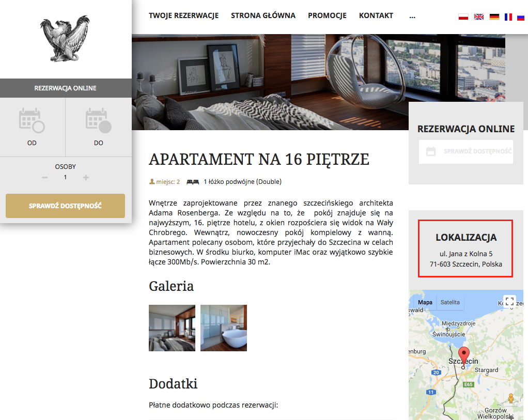This screenshot has width=528, height=420.
Task: Switch language to French flag
Action: (508, 17)
